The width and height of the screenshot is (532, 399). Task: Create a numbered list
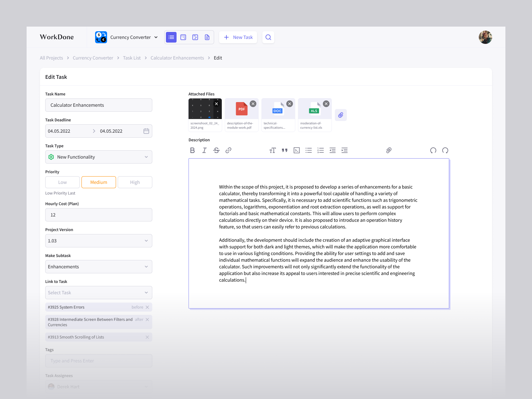(321, 150)
